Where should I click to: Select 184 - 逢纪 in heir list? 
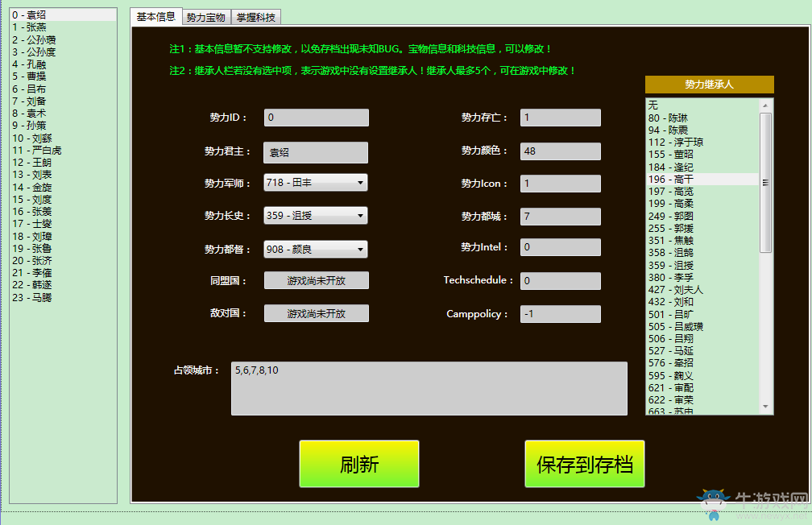click(702, 167)
